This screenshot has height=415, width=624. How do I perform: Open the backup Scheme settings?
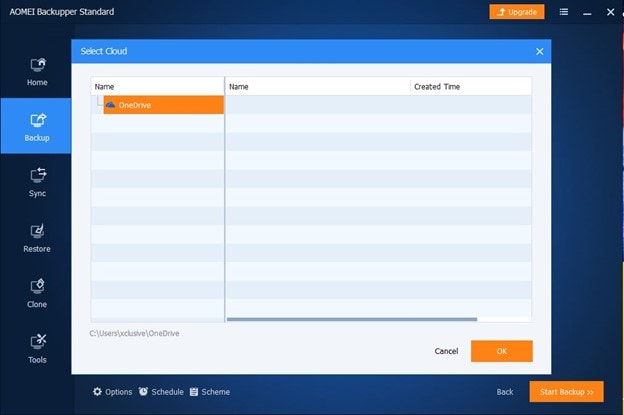coord(210,392)
